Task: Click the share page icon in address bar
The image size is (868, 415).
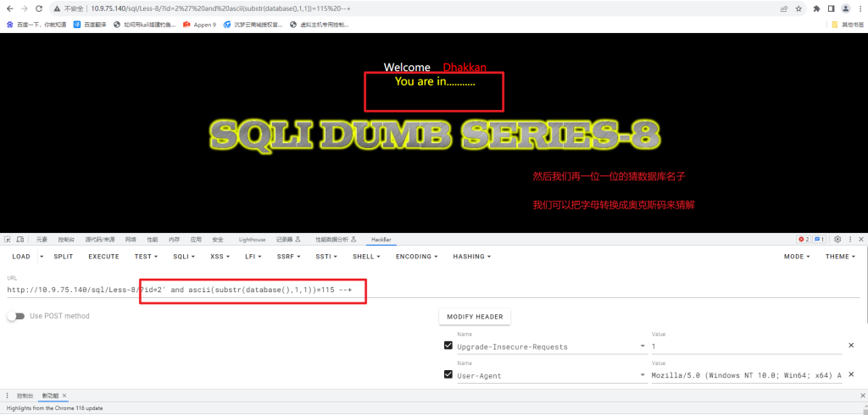Action: pos(784,8)
